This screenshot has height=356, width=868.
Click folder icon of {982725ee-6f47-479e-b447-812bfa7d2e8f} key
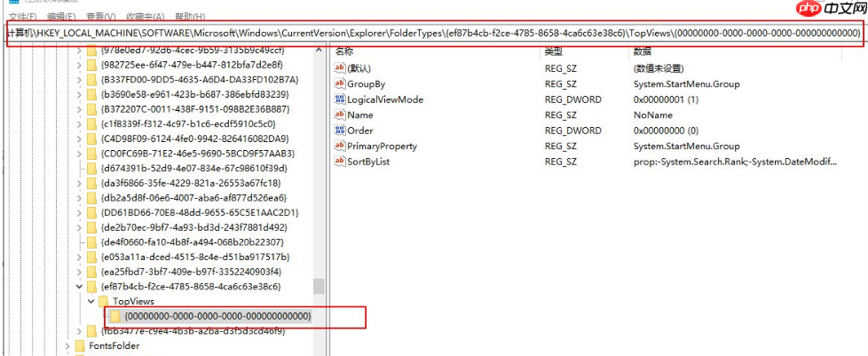click(x=92, y=64)
